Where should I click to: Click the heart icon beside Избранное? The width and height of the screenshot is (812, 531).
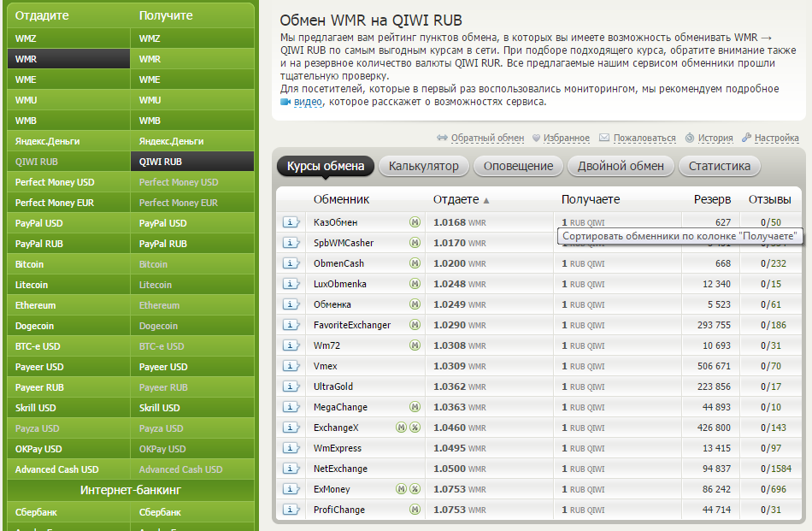coord(536,138)
